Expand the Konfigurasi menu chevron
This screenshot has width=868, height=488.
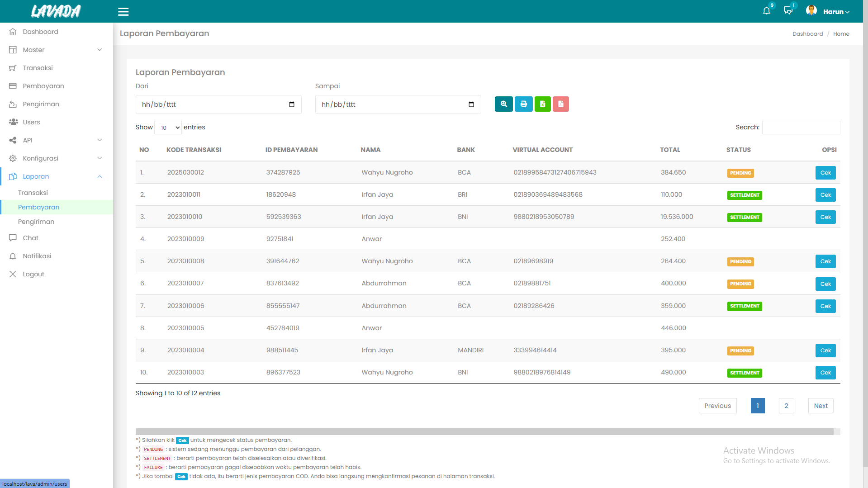100,158
